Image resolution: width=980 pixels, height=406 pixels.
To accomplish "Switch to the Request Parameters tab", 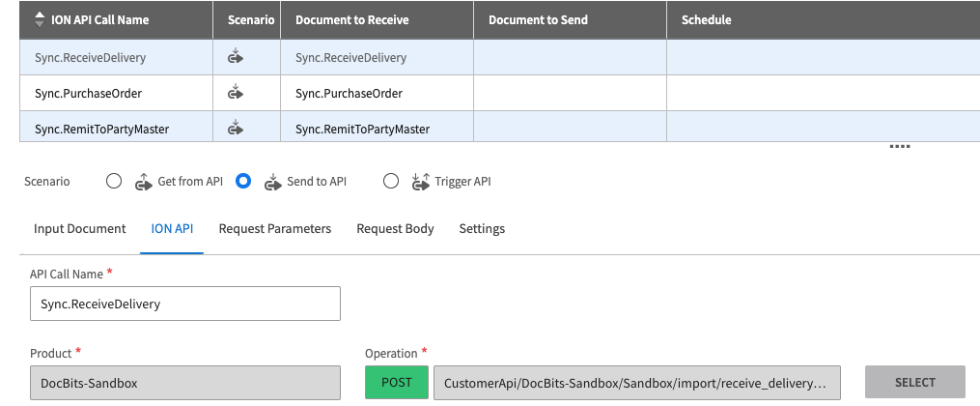I will pyautogui.click(x=275, y=229).
